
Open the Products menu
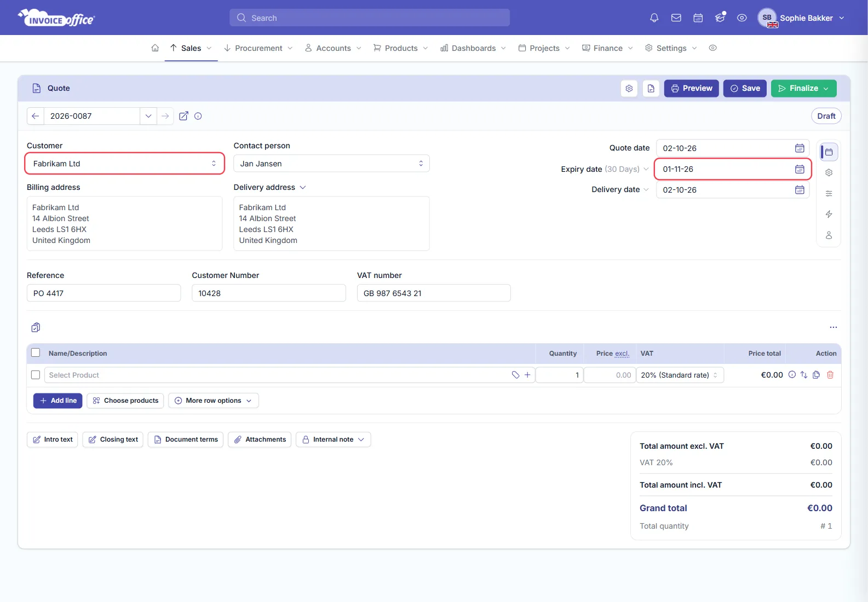[x=400, y=48]
